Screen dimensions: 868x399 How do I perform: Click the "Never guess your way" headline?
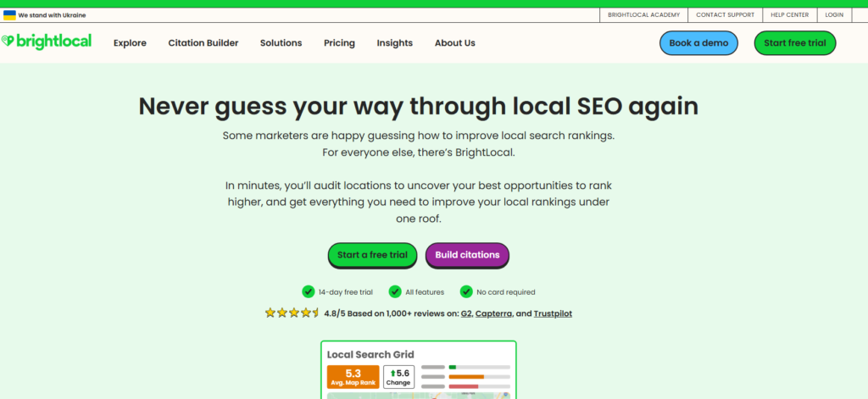pos(419,106)
